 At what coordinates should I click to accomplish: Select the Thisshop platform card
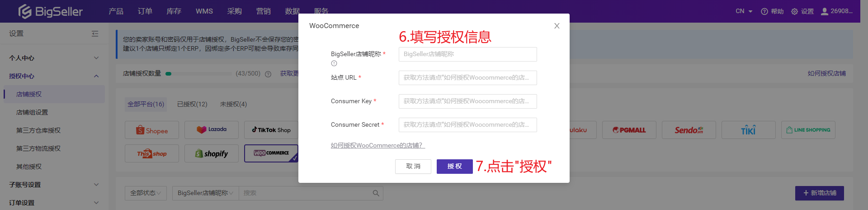[x=152, y=153]
